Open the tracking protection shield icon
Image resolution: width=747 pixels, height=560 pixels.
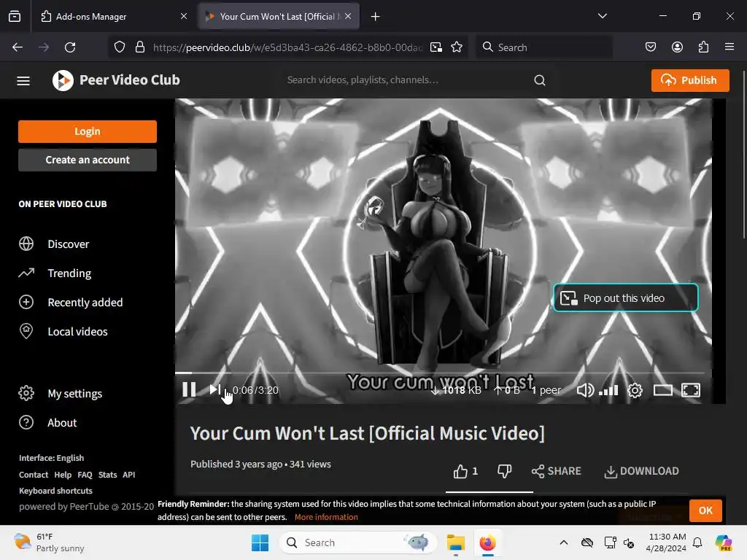click(x=120, y=47)
